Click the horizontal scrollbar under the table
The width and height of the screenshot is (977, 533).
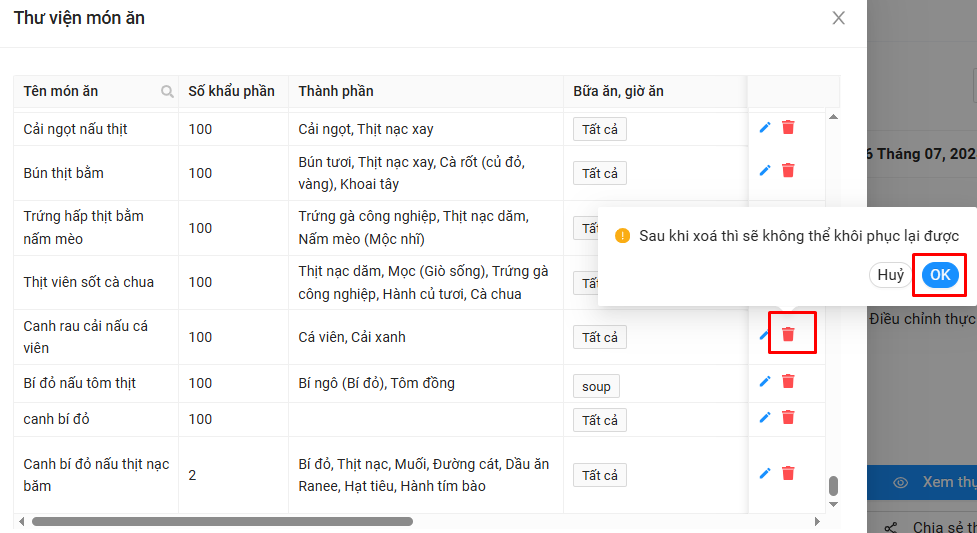pos(222,521)
